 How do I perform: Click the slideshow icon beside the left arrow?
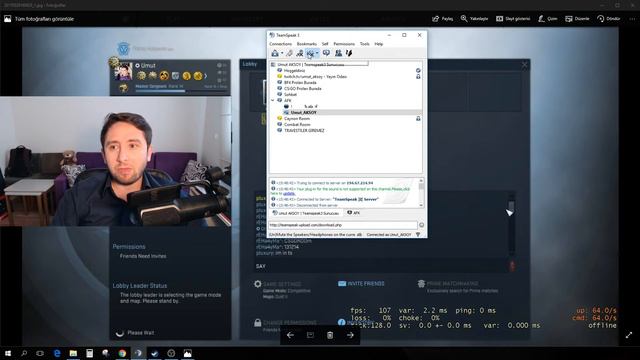point(310,335)
